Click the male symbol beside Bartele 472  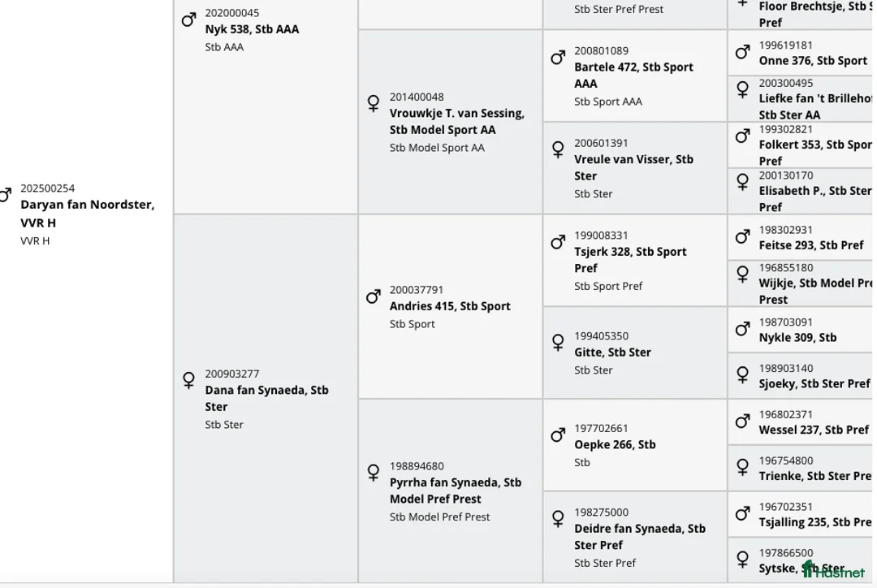coord(558,58)
